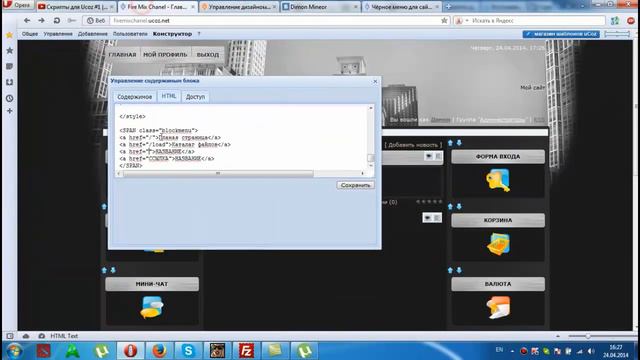Switch to the Чёрное меню для сайта tab
The image size is (640, 360).
point(401,7)
